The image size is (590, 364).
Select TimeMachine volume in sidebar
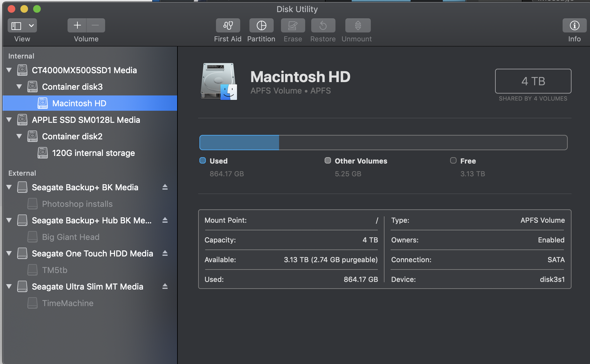[x=90, y=303]
